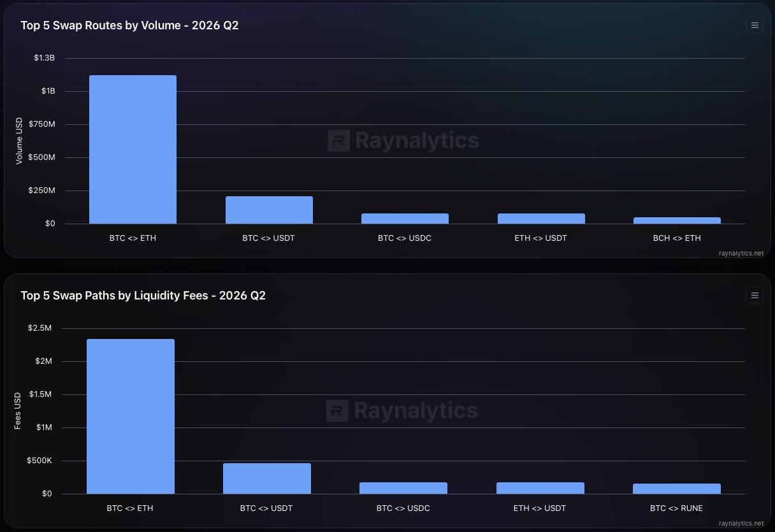Open the Liquidity Fees chart hamburger menu
The height and width of the screenshot is (532, 775).
point(755,295)
